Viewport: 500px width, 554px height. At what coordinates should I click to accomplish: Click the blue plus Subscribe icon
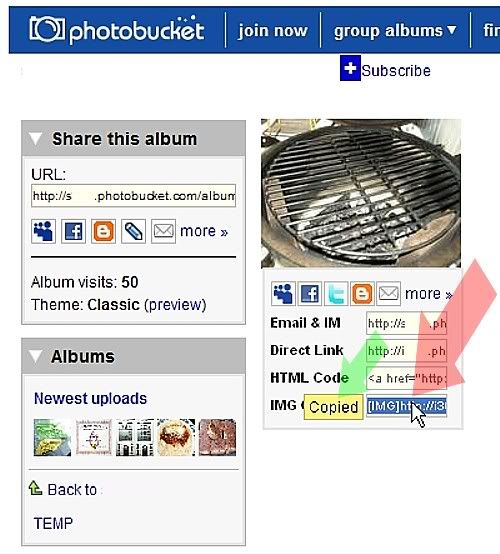coord(350,68)
